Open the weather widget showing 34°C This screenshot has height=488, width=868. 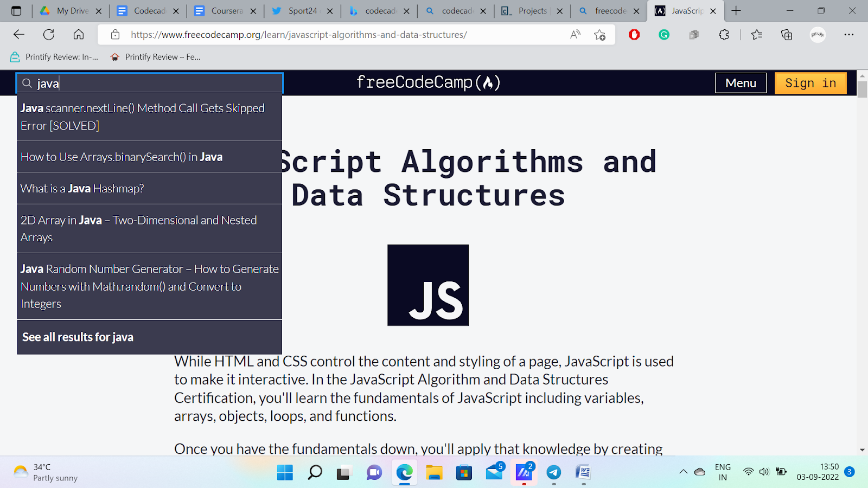(x=46, y=472)
